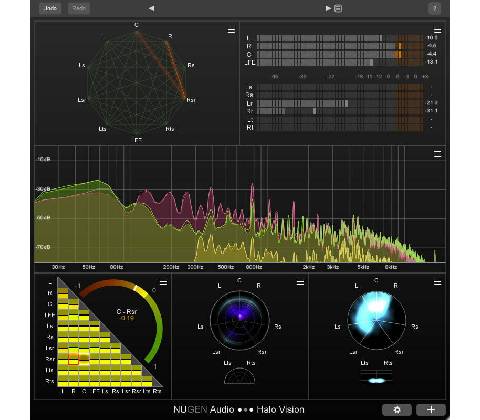The width and height of the screenshot is (480, 420).
Task: Click the bright cyan blob in the right-hand scope
Action: pos(373,312)
